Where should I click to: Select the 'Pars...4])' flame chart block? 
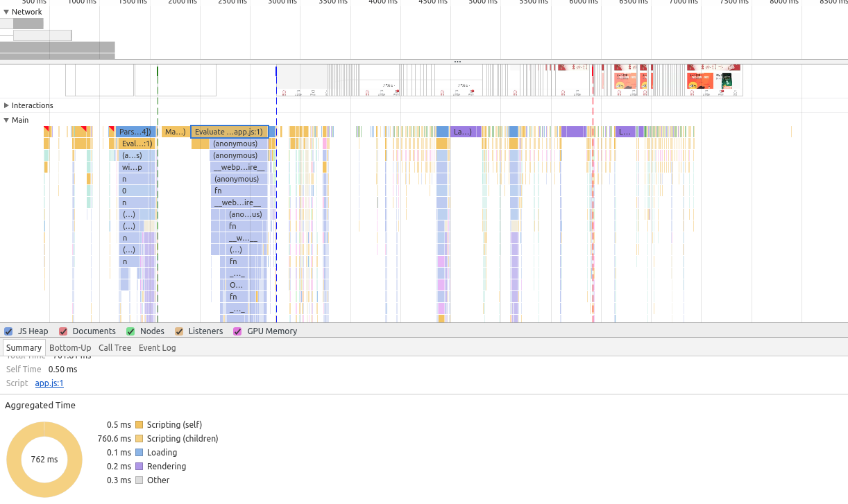tap(136, 132)
